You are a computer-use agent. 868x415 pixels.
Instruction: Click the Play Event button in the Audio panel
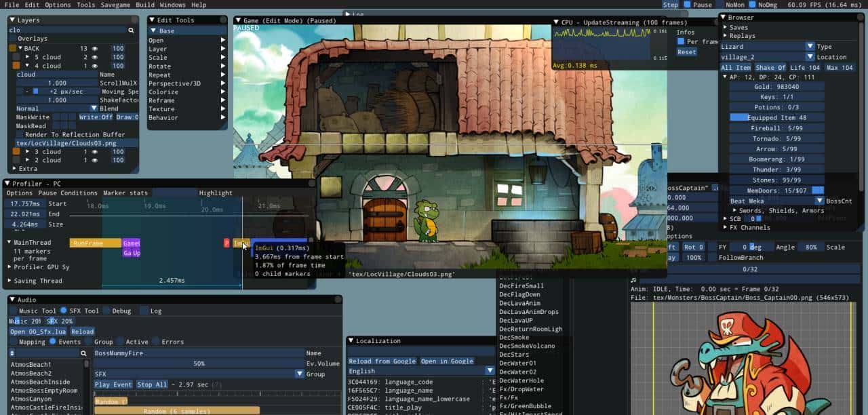click(x=113, y=384)
